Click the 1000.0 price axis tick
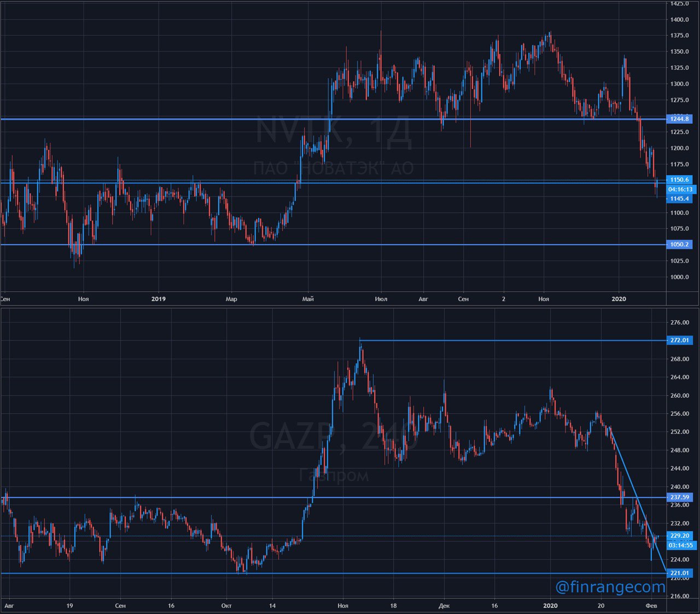This screenshot has height=614, width=700. point(680,277)
